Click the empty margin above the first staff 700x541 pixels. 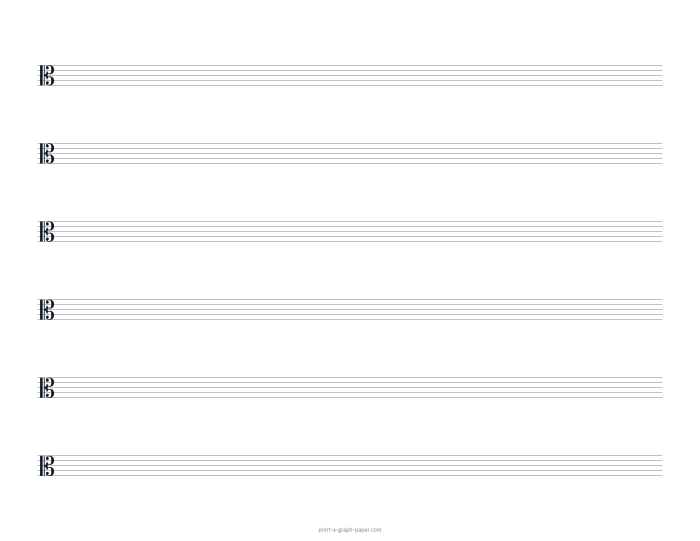click(x=350, y=32)
